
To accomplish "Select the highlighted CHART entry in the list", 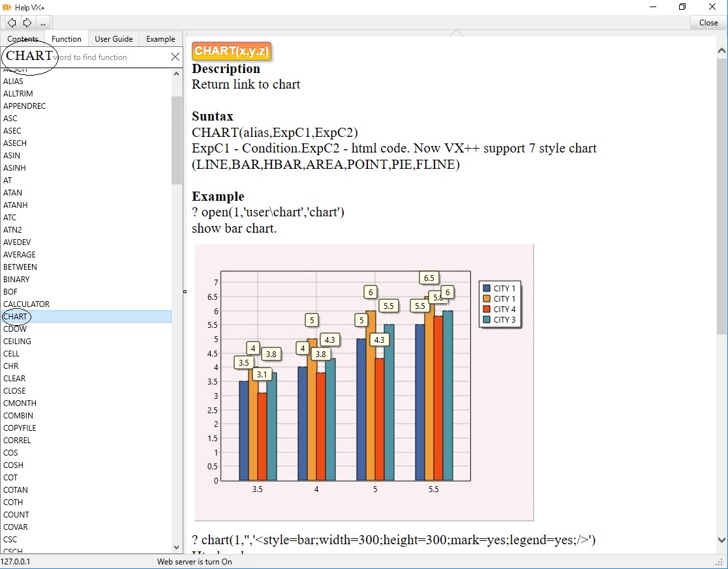I will coord(16,317).
